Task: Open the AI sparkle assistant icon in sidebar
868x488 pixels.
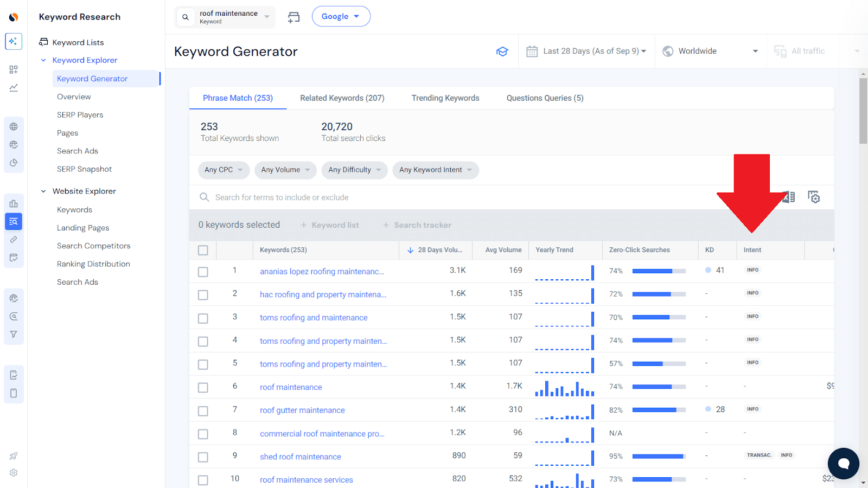Action: click(x=14, y=41)
